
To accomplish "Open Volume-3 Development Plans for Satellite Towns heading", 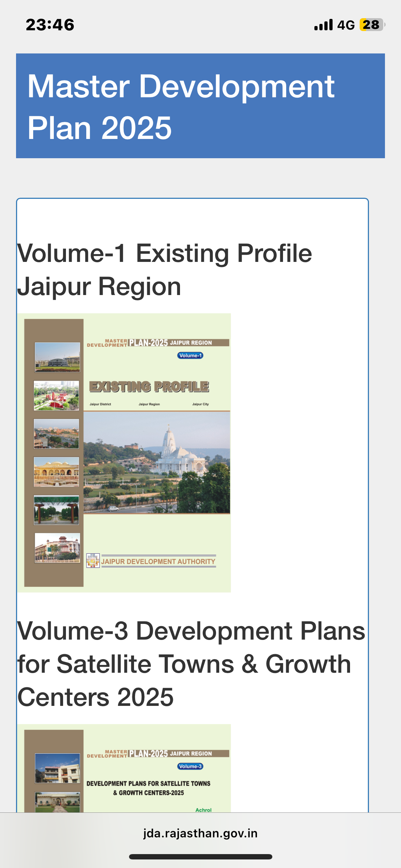I will [x=191, y=664].
